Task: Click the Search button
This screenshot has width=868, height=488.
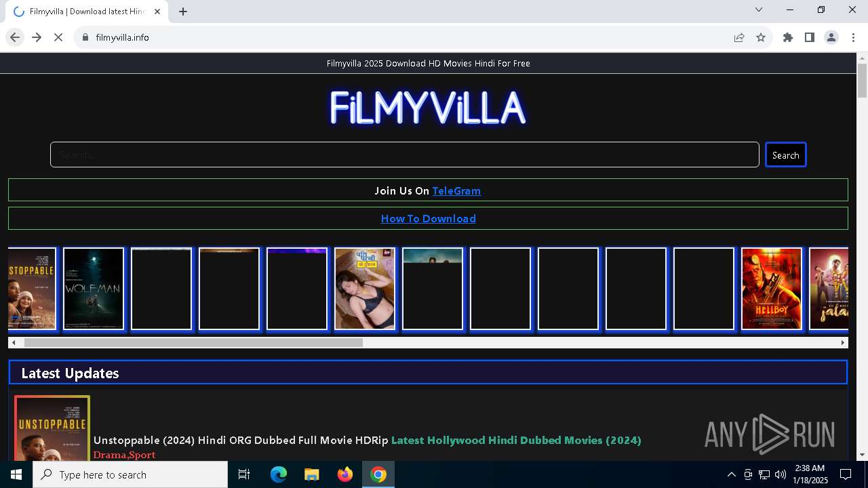Action: (x=785, y=155)
